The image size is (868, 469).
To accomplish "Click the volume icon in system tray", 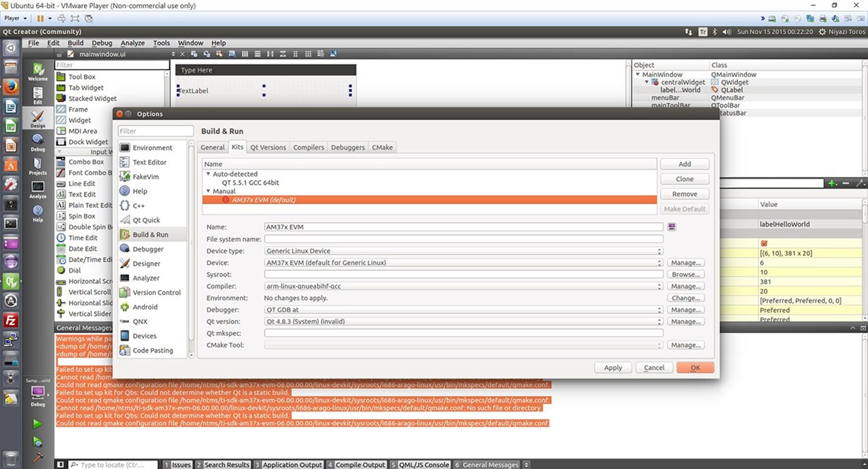I will (727, 32).
